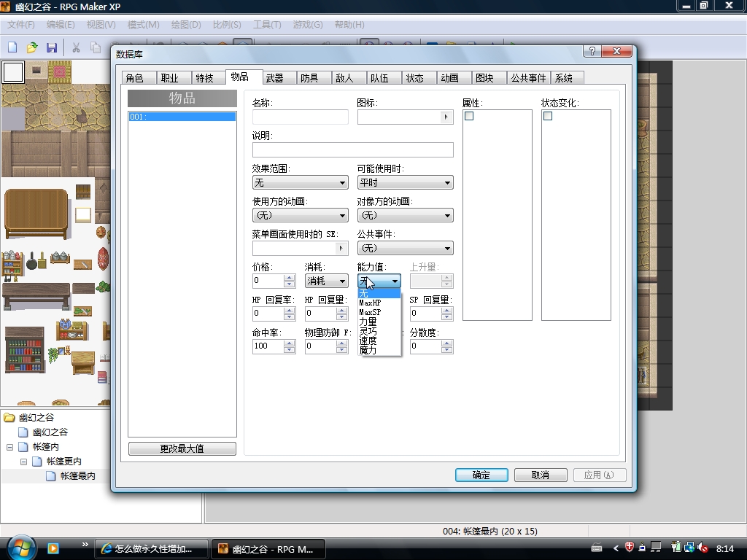
Task: Switch to the Internet Explorer taskbar window
Action: pos(152,549)
